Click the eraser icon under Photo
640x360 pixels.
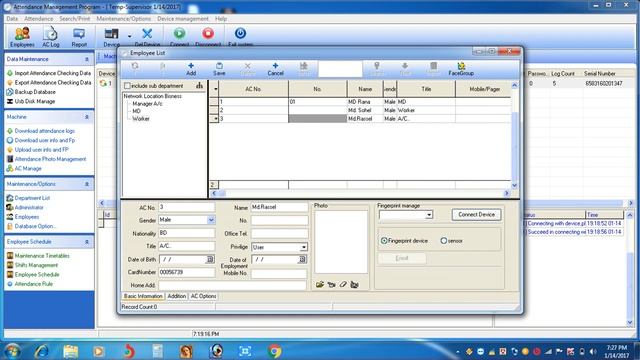[343, 284]
